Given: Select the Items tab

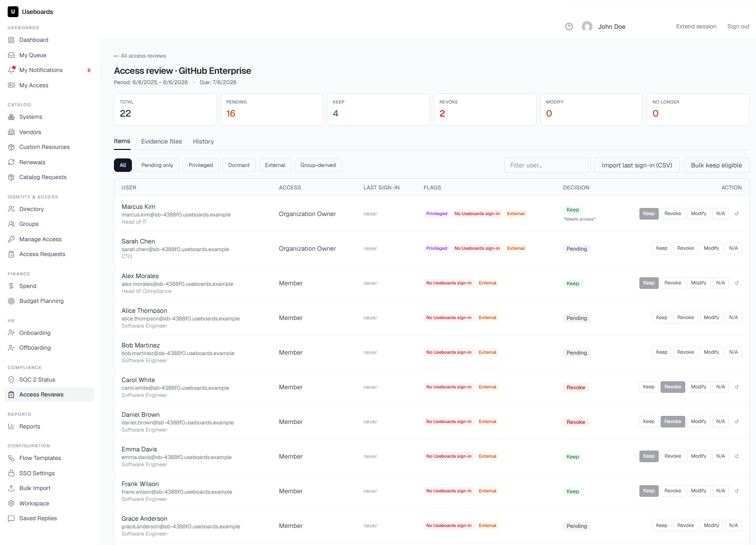Looking at the screenshot, I should coord(122,141).
